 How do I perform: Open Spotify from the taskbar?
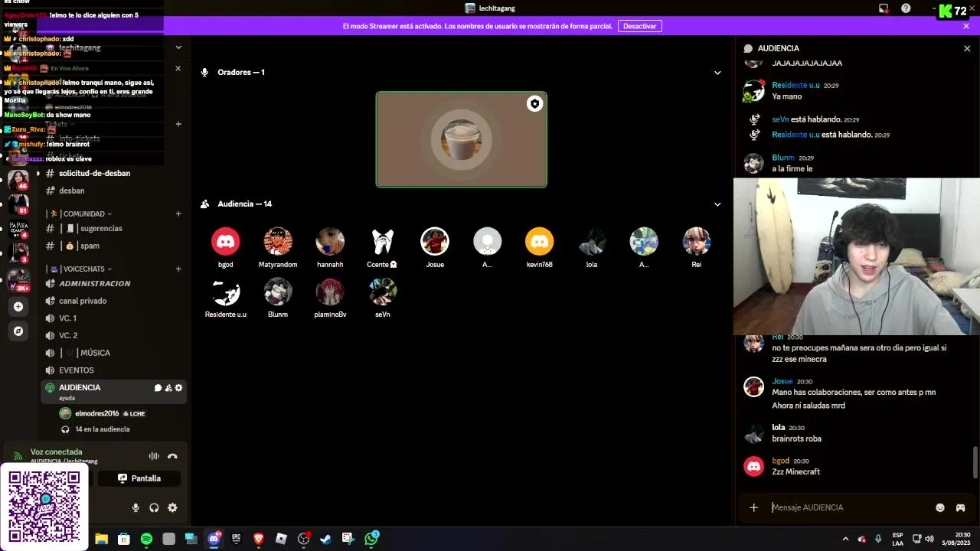[146, 539]
